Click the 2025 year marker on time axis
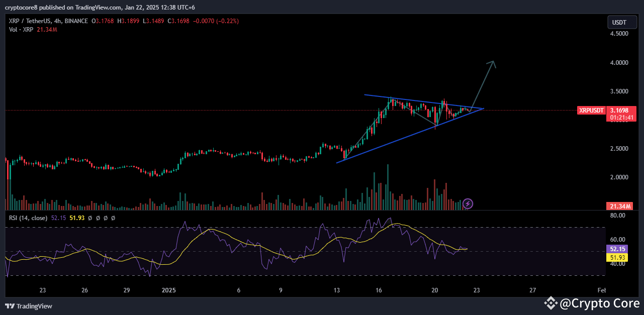 tap(169, 290)
